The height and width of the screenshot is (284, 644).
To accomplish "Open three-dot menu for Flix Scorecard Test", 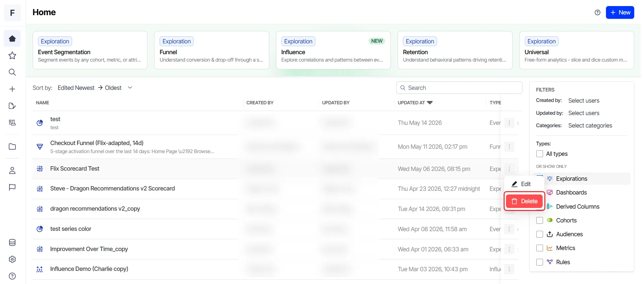I will pos(509,169).
